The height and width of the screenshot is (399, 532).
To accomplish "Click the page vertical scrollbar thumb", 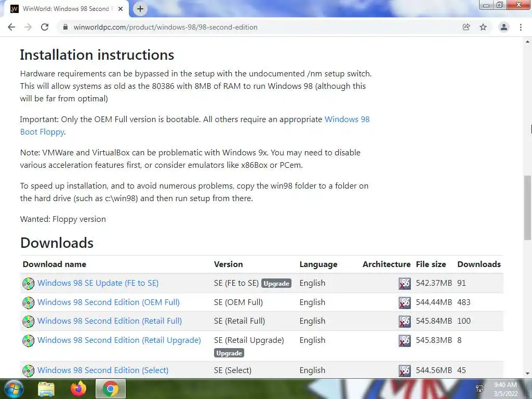I will click(x=528, y=207).
